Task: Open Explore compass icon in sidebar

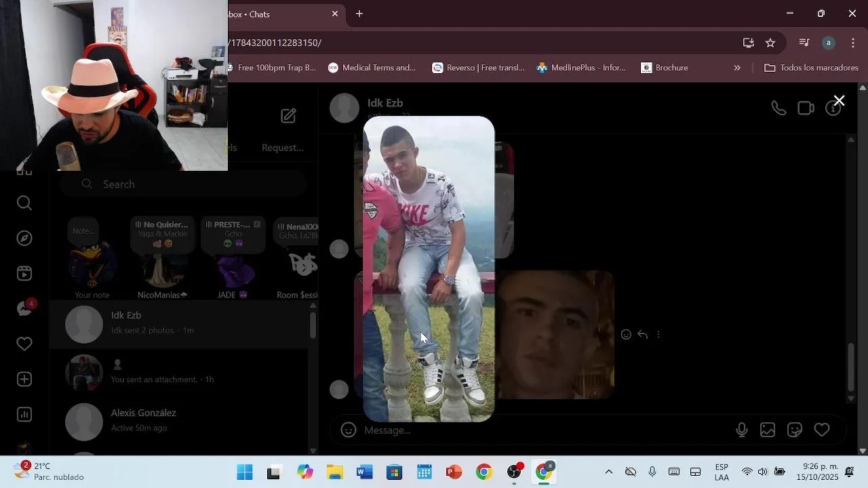Action: pyautogui.click(x=24, y=239)
